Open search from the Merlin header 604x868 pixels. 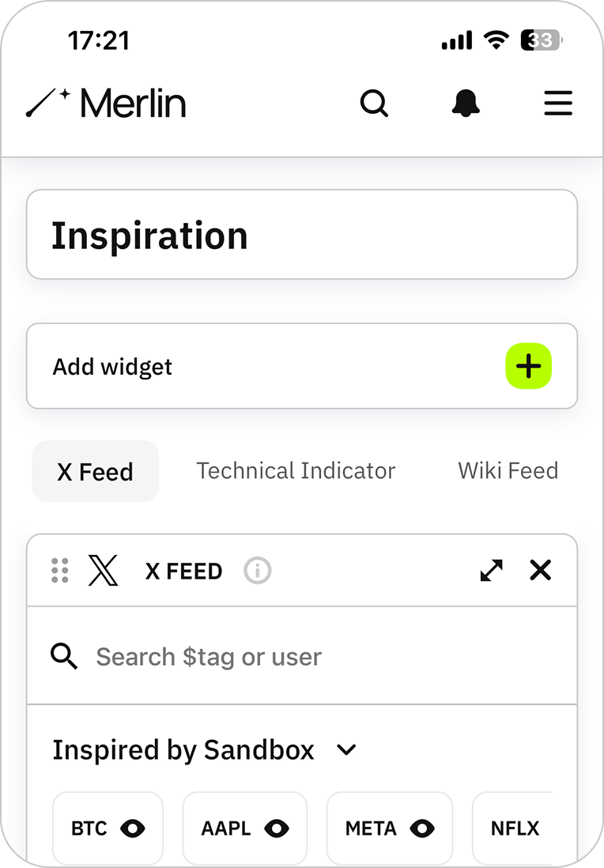374,104
